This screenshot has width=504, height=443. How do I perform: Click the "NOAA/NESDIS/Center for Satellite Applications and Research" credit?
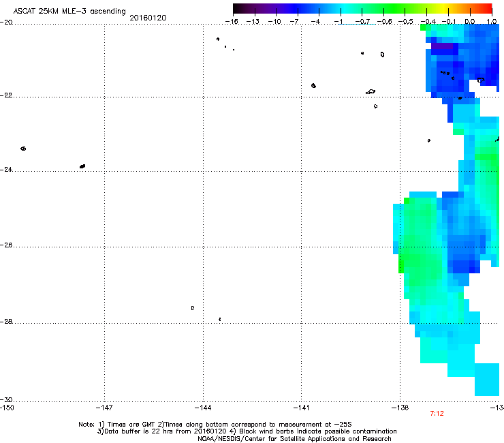[294, 439]
